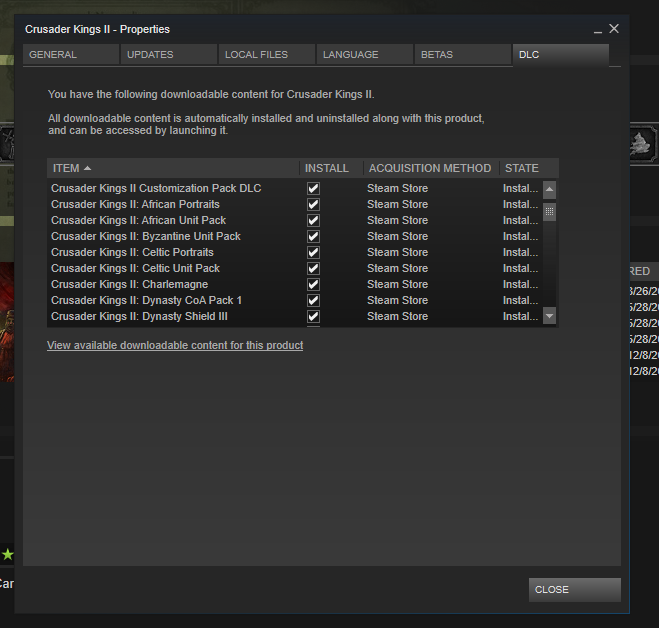Sort DLC list by Item column
Image resolution: width=659 pixels, height=628 pixels.
click(x=172, y=168)
